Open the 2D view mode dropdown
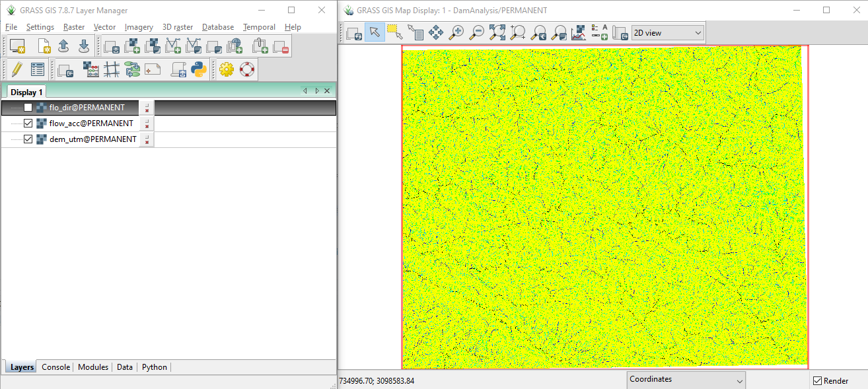 pos(667,32)
